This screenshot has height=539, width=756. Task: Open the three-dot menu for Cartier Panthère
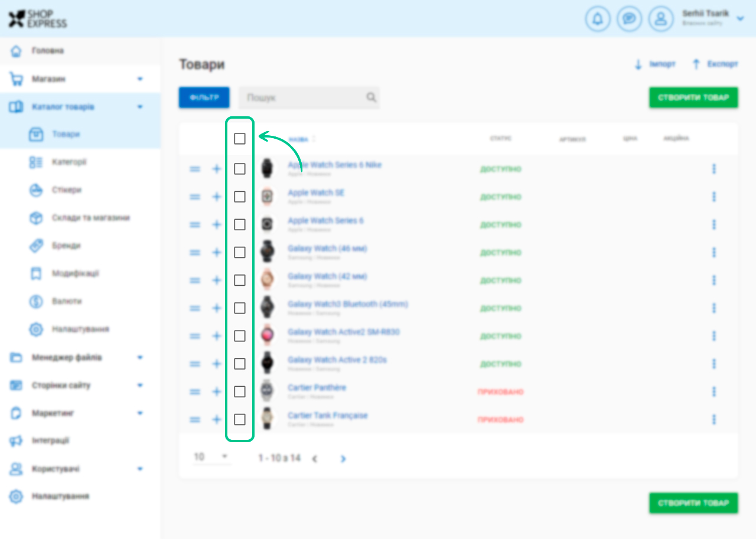(x=714, y=392)
